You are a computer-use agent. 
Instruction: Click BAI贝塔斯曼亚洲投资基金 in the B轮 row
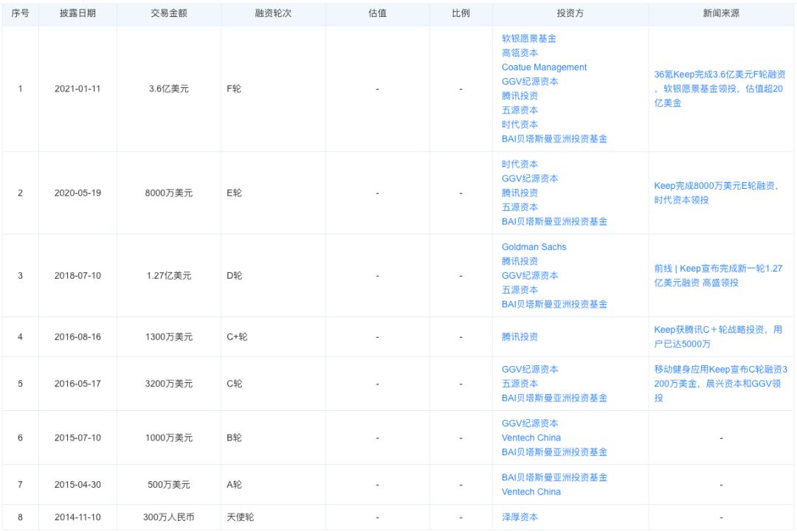tap(554, 452)
